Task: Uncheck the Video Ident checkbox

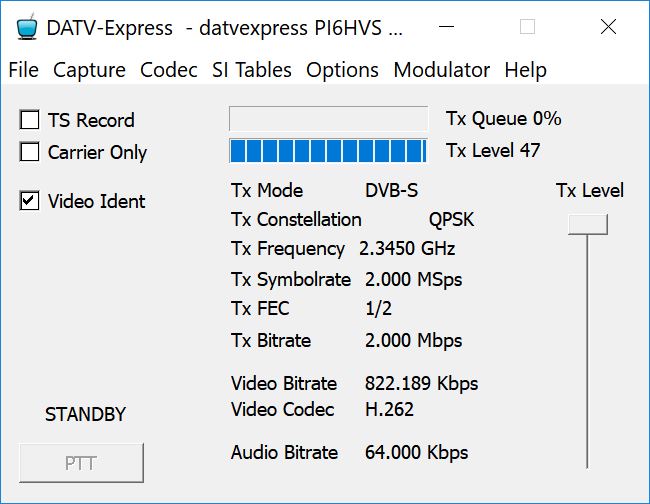Action: point(29,201)
